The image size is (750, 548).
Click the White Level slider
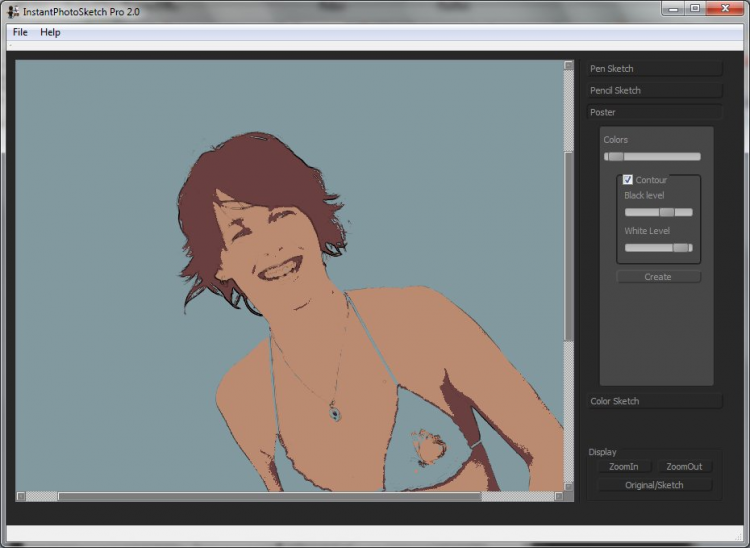pos(658,247)
